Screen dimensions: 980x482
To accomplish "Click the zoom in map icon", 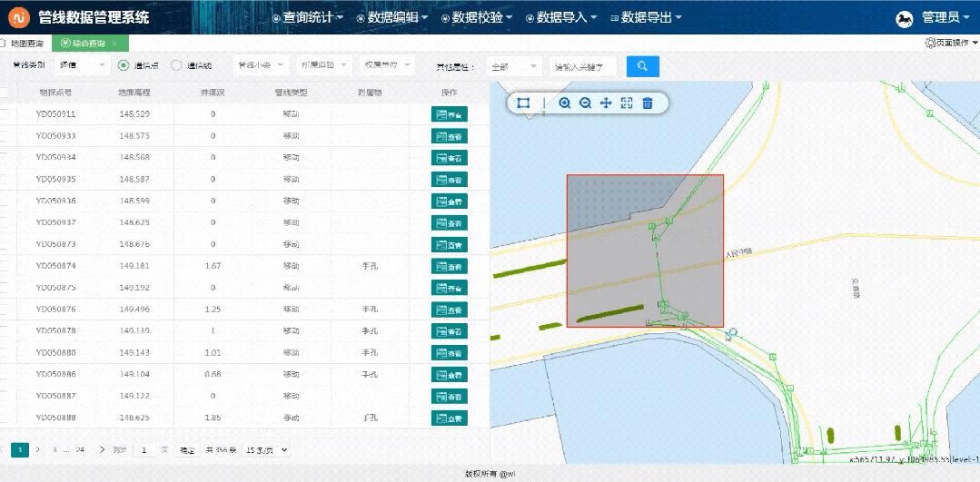I will (565, 103).
